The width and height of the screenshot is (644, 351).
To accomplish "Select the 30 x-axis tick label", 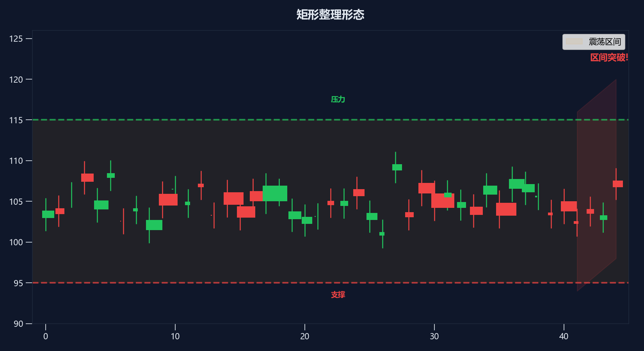I will point(434,336).
